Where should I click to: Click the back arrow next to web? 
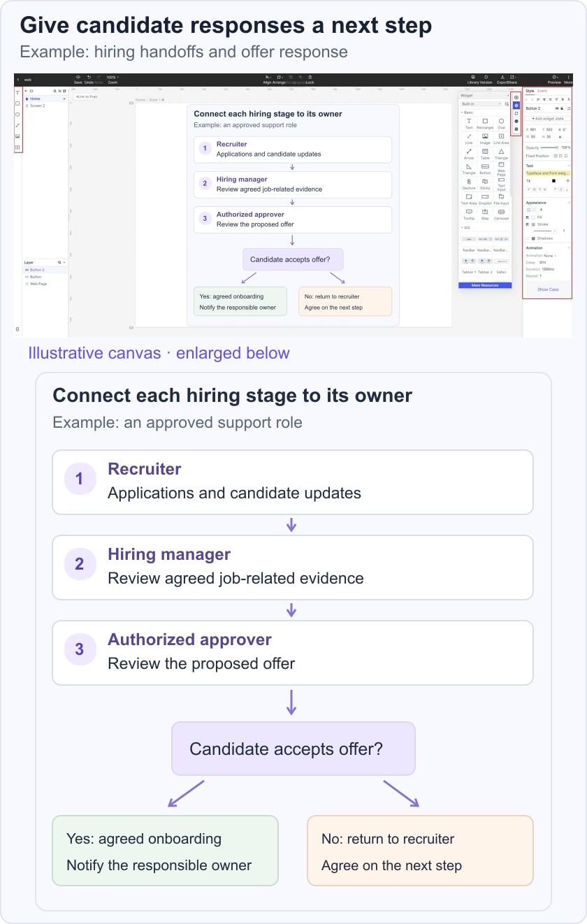[18, 80]
